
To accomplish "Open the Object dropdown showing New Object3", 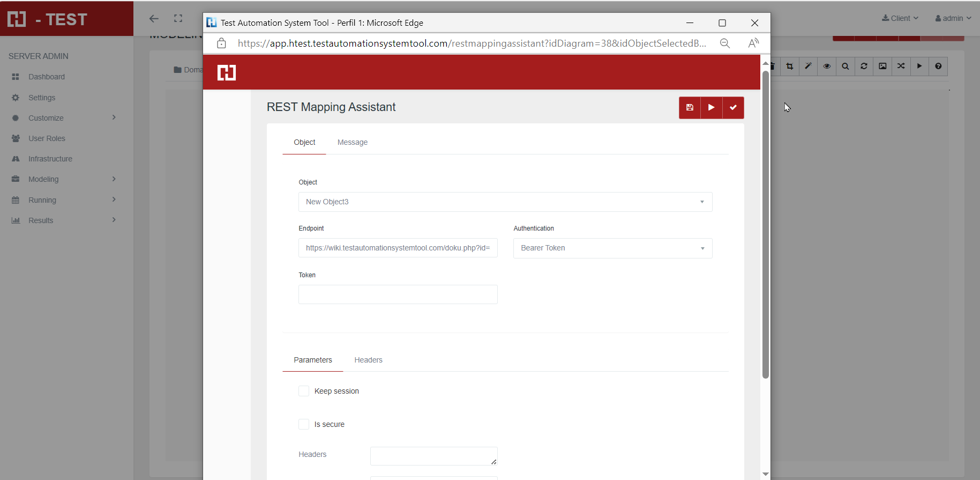I will 505,202.
